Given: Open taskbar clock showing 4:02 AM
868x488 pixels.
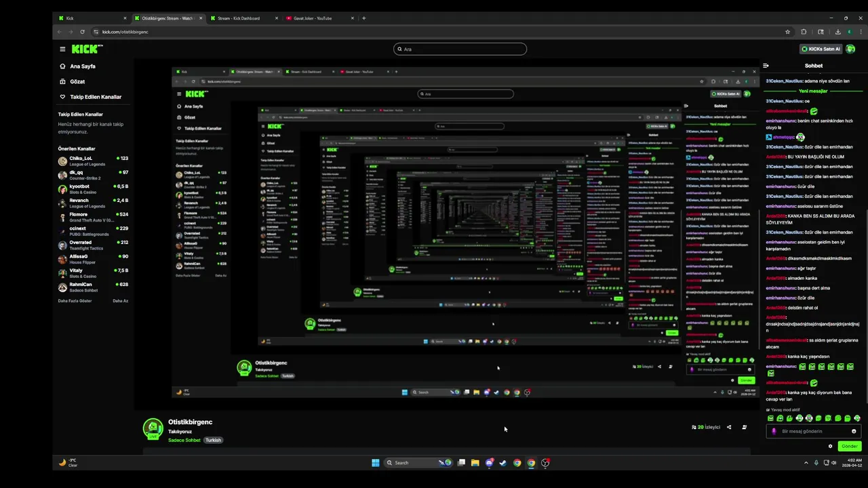Looking at the screenshot, I should coord(852,463).
